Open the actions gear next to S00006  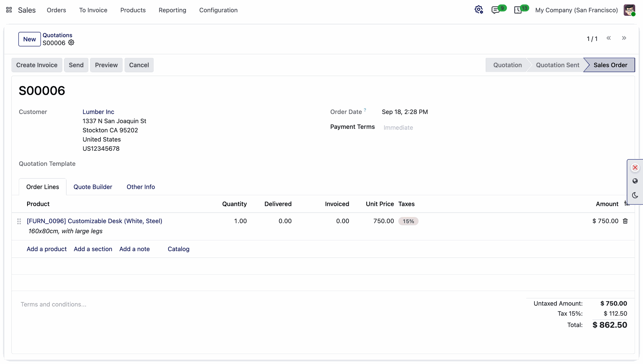[71, 43]
